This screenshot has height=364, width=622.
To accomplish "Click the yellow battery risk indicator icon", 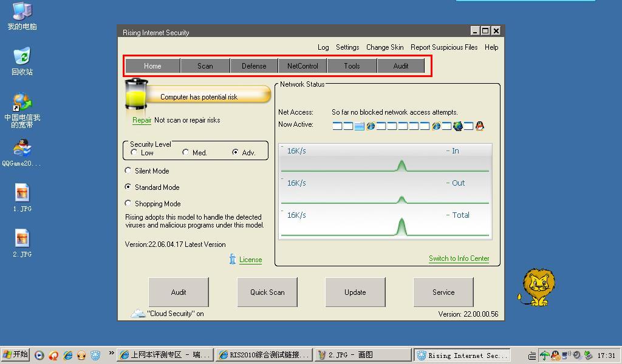I will [x=137, y=94].
